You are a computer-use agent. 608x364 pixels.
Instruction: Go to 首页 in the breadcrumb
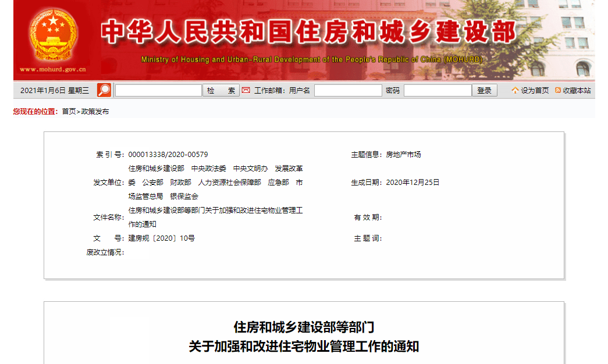69,112
